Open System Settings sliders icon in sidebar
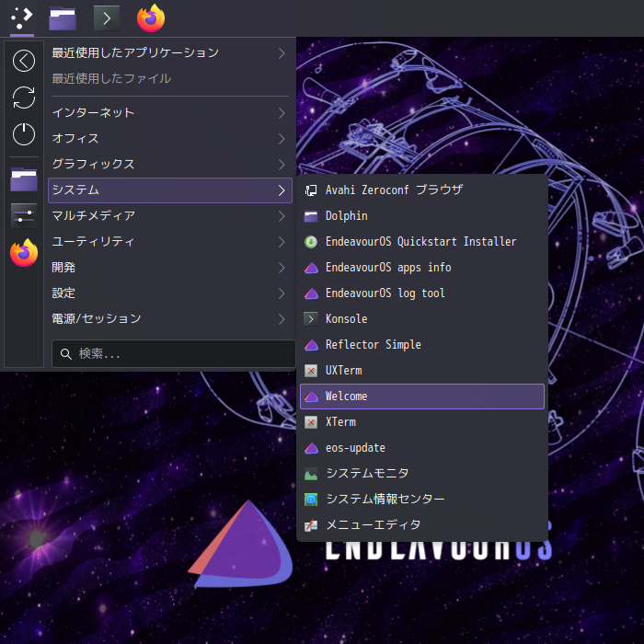644x644 pixels. 24,215
